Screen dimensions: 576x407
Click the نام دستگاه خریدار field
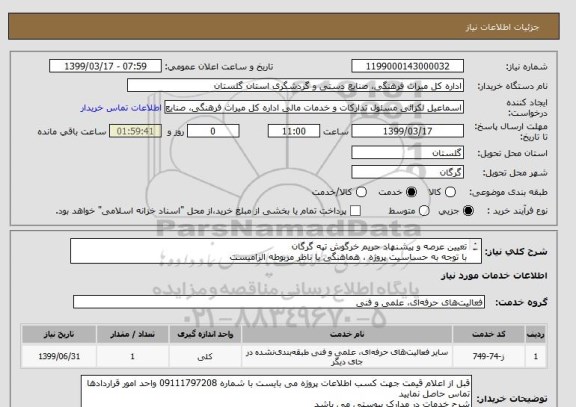point(295,86)
